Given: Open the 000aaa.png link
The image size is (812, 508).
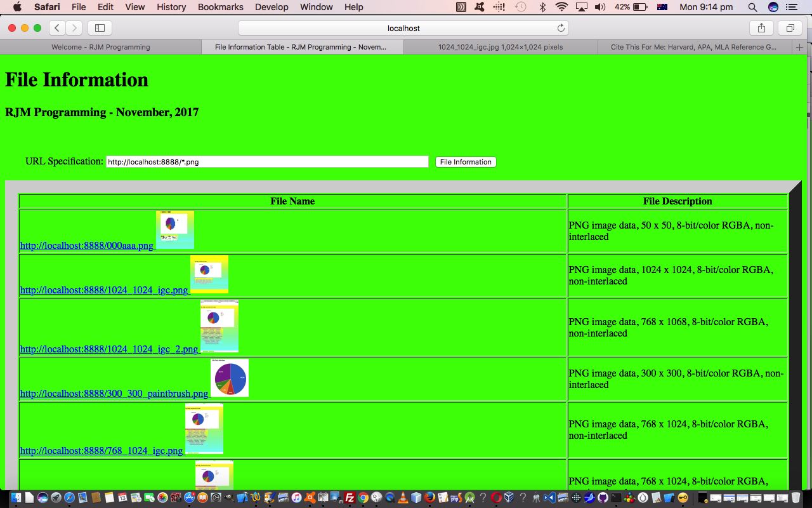Looking at the screenshot, I should tap(86, 246).
